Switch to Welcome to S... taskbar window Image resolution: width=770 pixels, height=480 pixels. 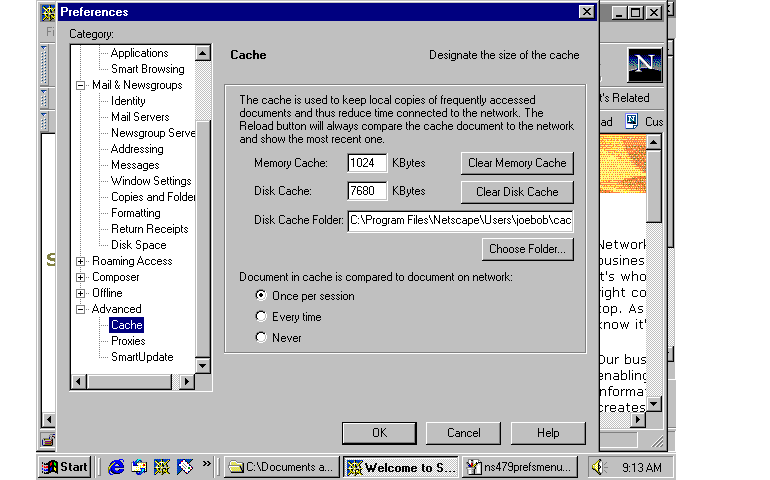point(401,467)
